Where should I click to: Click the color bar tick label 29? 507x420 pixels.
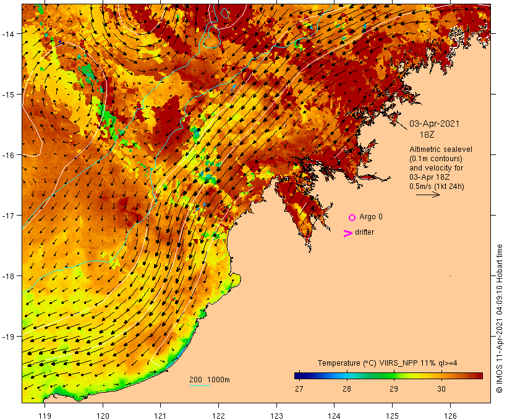click(393, 389)
